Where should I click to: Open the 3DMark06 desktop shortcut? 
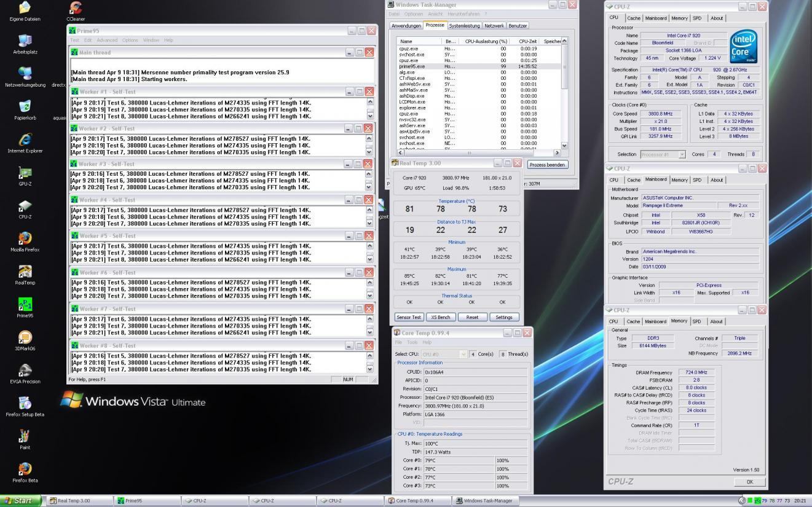point(25,341)
